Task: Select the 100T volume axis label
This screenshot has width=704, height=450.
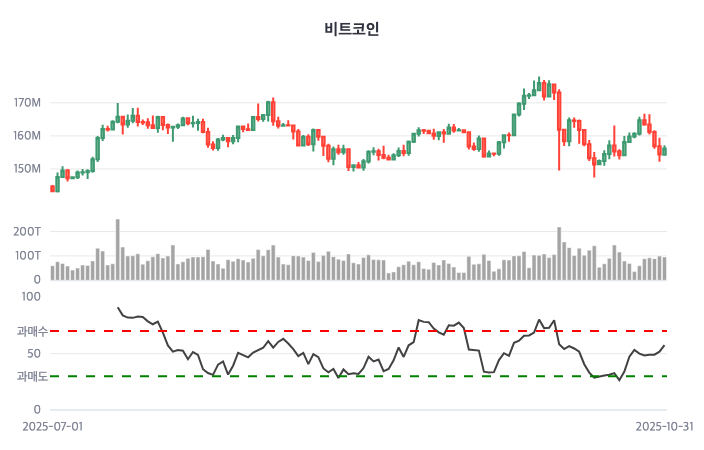Action: click(x=27, y=256)
